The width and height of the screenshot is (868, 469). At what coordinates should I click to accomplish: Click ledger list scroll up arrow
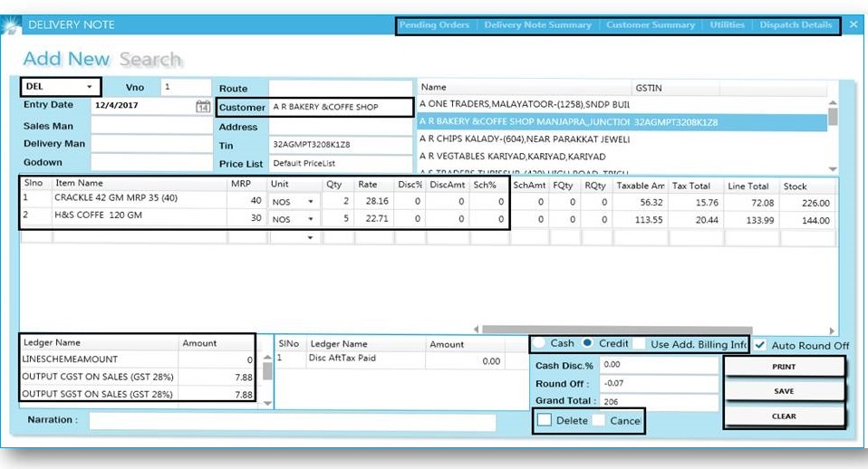pos(267,358)
